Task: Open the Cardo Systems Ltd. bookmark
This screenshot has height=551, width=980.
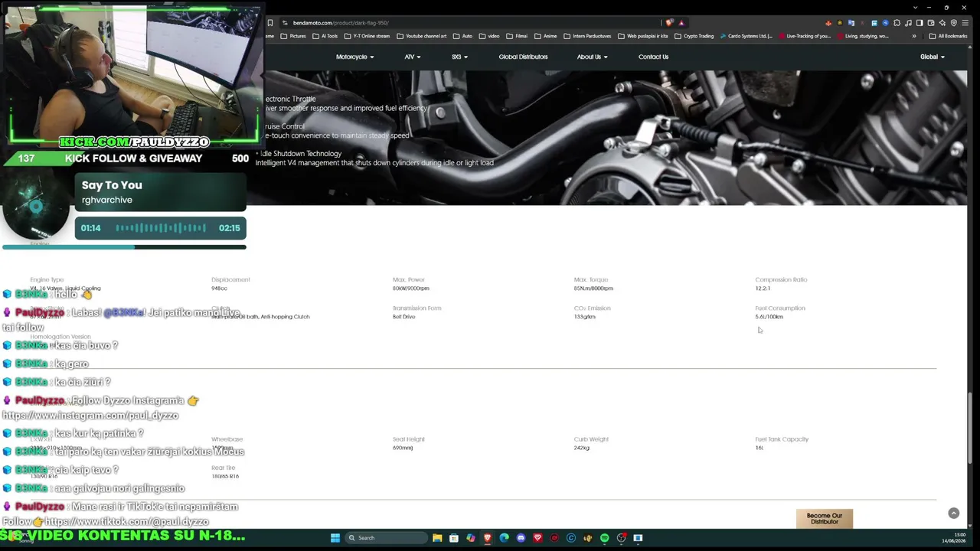Action: pyautogui.click(x=746, y=36)
